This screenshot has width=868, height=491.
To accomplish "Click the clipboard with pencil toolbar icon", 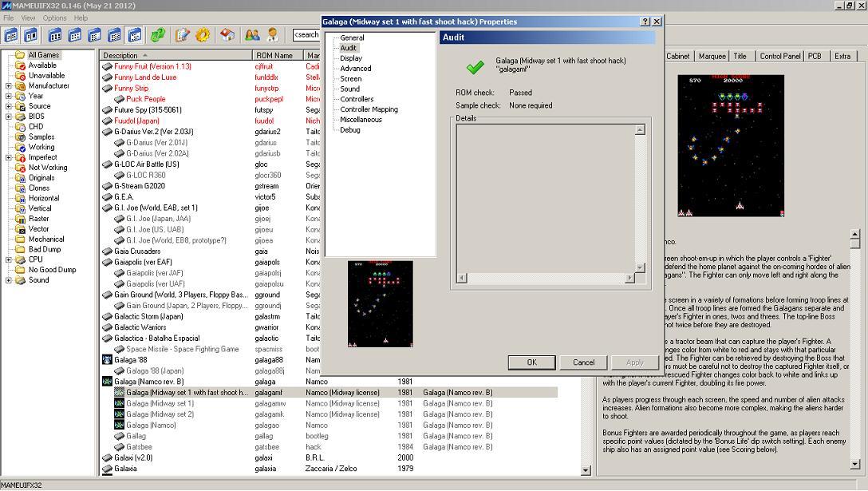I will coord(183,35).
